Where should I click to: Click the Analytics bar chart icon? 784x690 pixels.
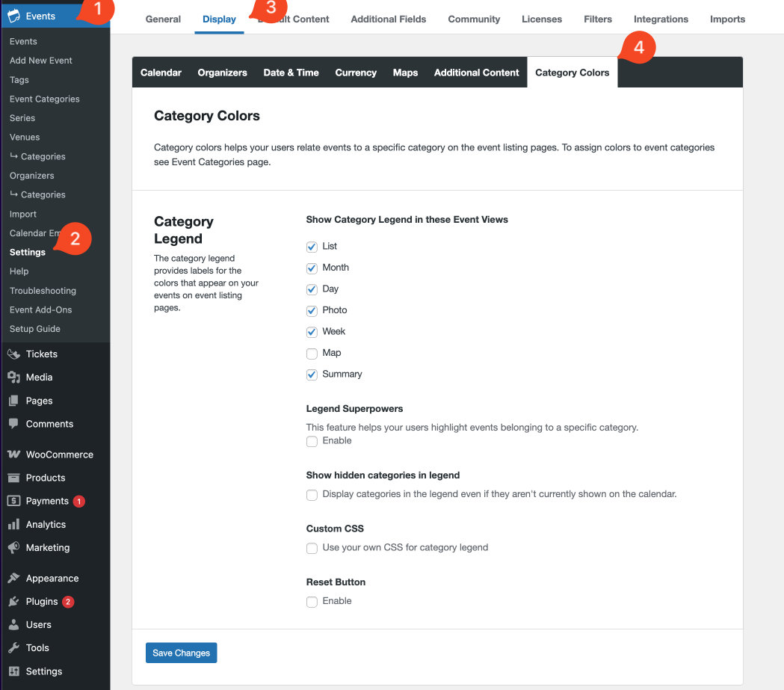13,525
